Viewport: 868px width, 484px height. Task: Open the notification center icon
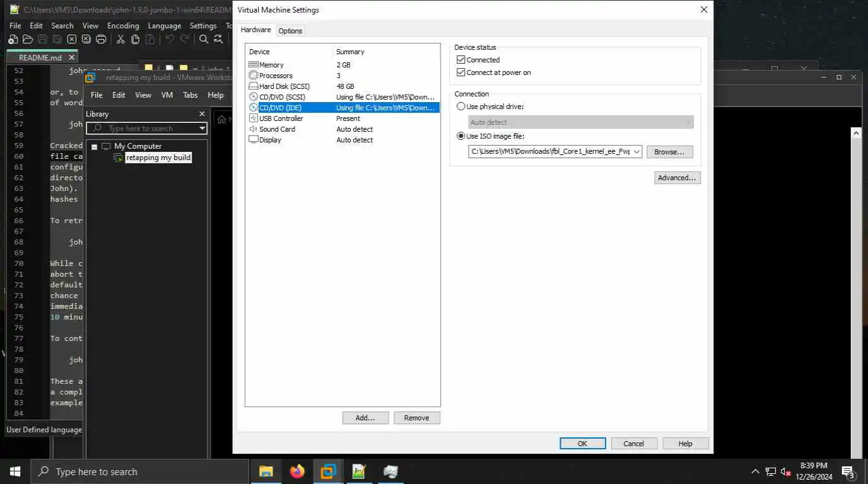[848, 471]
